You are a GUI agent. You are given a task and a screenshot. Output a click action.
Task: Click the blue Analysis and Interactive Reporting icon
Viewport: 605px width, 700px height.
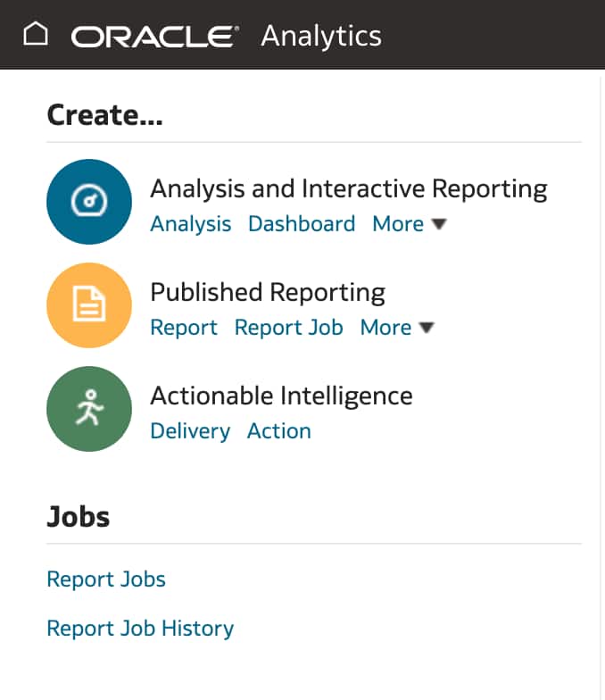click(x=89, y=202)
